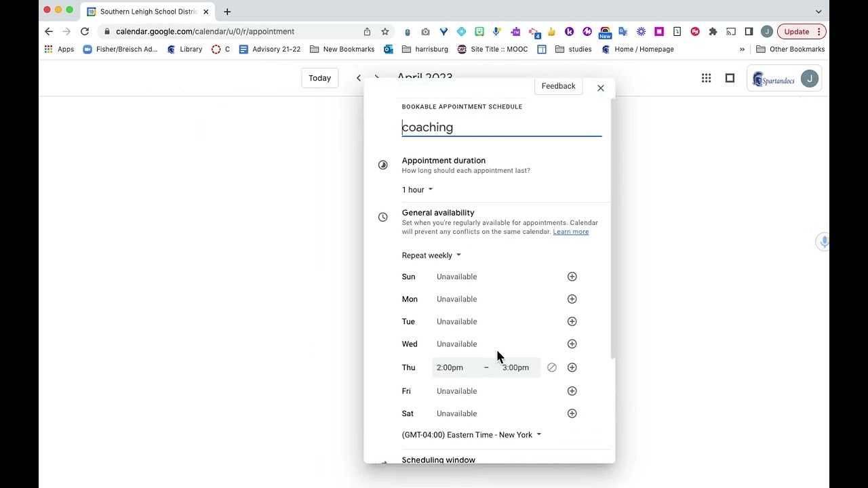Open the studies bookmarks folder
This screenshot has width=868, height=488.
[x=573, y=49]
